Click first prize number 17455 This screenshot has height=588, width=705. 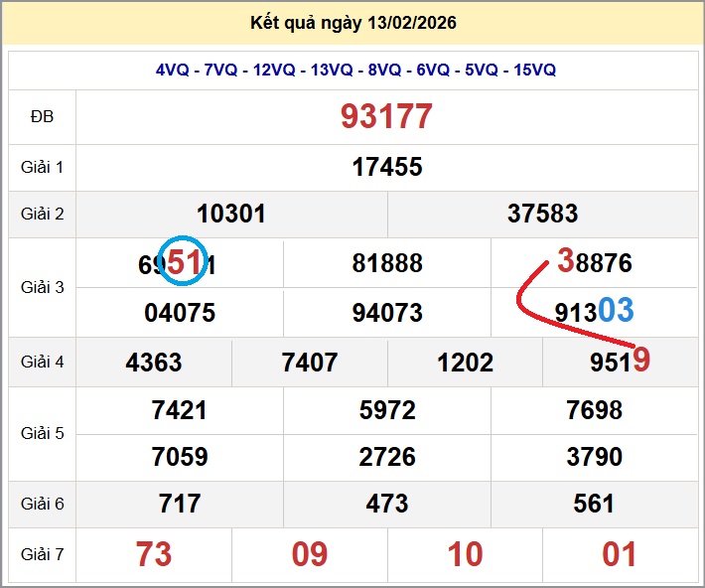click(387, 167)
